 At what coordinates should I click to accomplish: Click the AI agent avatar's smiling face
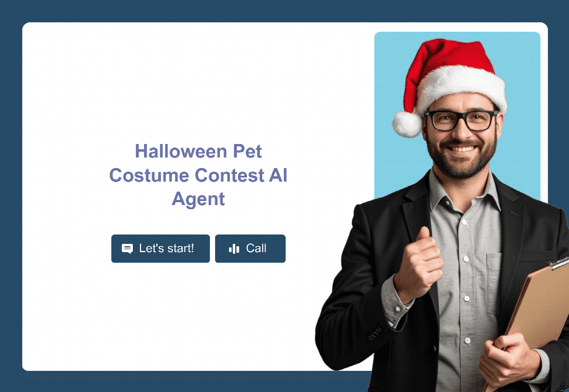(x=461, y=138)
